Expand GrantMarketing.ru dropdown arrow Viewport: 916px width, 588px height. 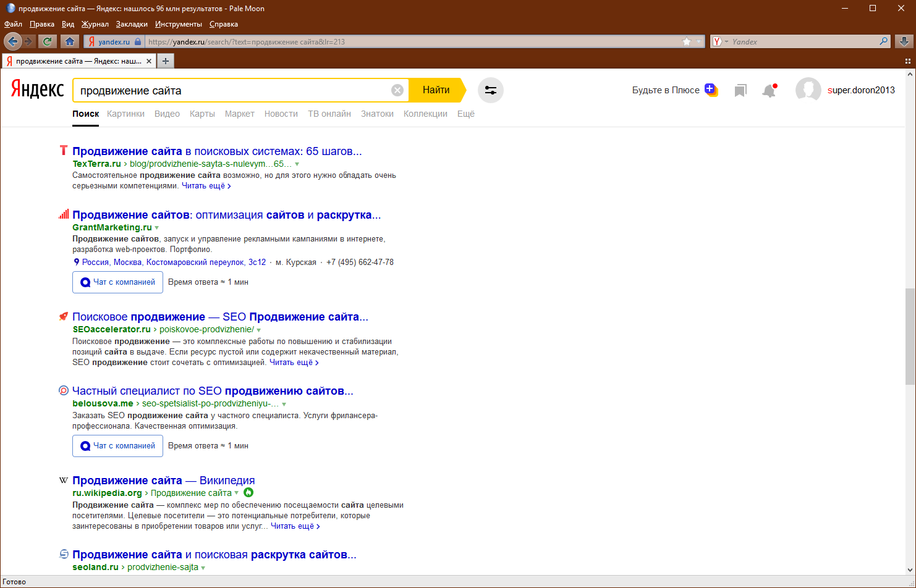pyautogui.click(x=157, y=228)
